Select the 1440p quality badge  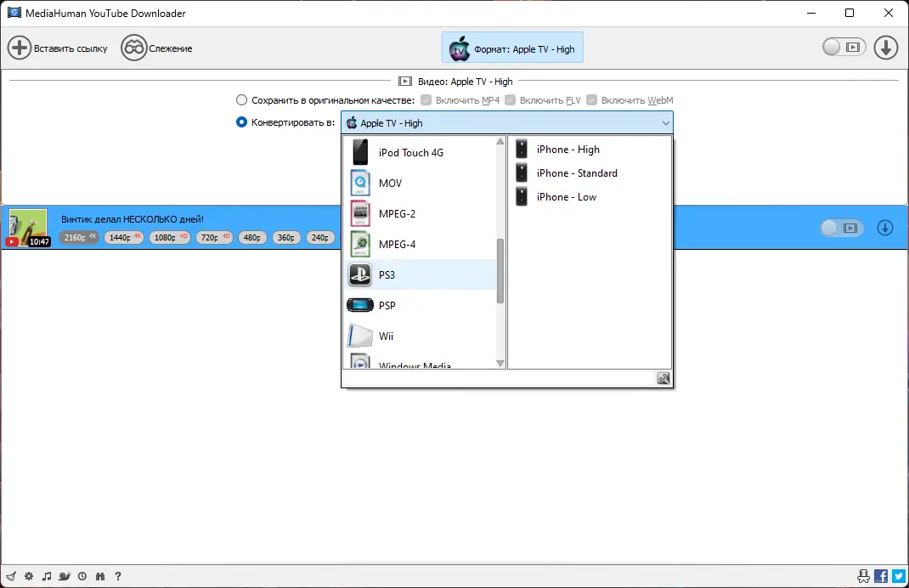pos(124,237)
